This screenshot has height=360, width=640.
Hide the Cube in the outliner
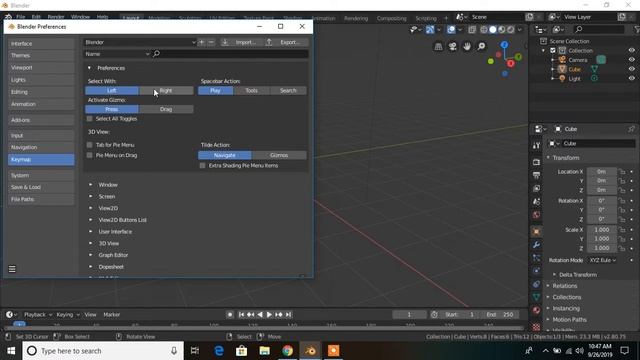[631, 69]
